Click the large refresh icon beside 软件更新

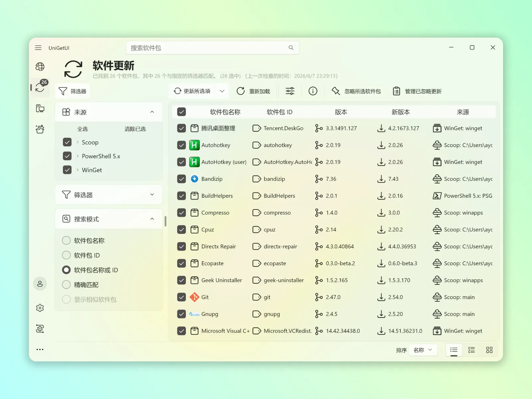pos(73,69)
